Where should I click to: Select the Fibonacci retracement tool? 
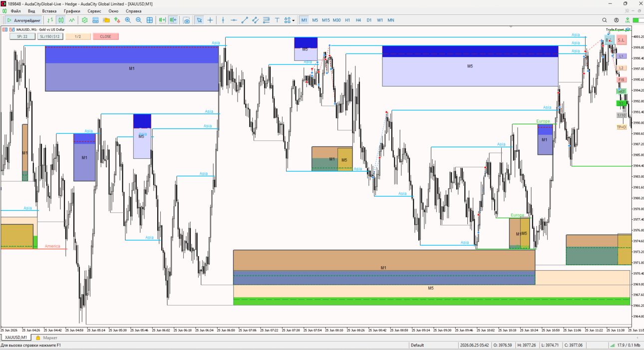pos(266,20)
